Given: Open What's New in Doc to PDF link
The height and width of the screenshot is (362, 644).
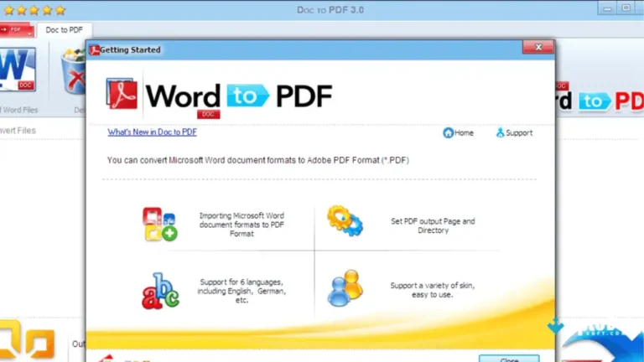Looking at the screenshot, I should click(152, 132).
